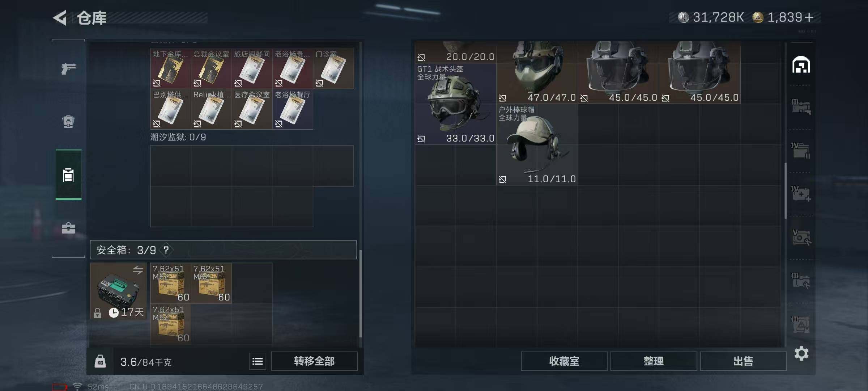Click the swap arrows on the safe box
This screenshot has height=391, width=868.
tap(138, 270)
